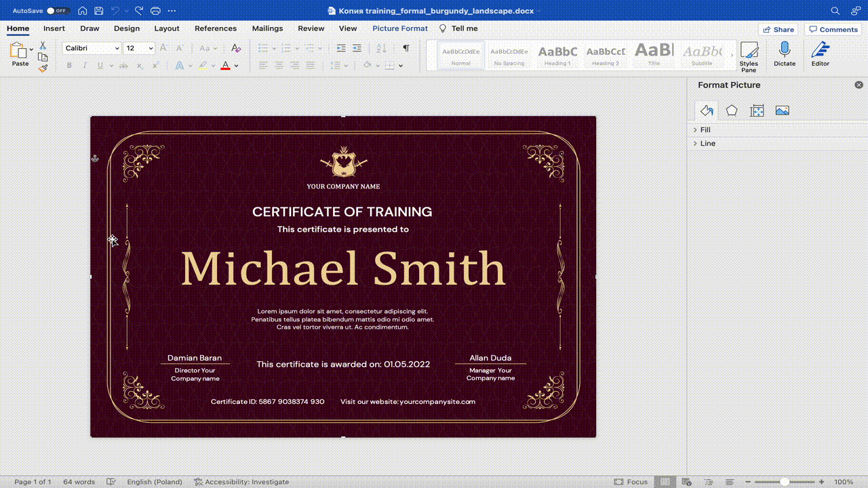Click the Print icon in the title bar
The width and height of the screenshot is (868, 488).
click(x=155, y=11)
